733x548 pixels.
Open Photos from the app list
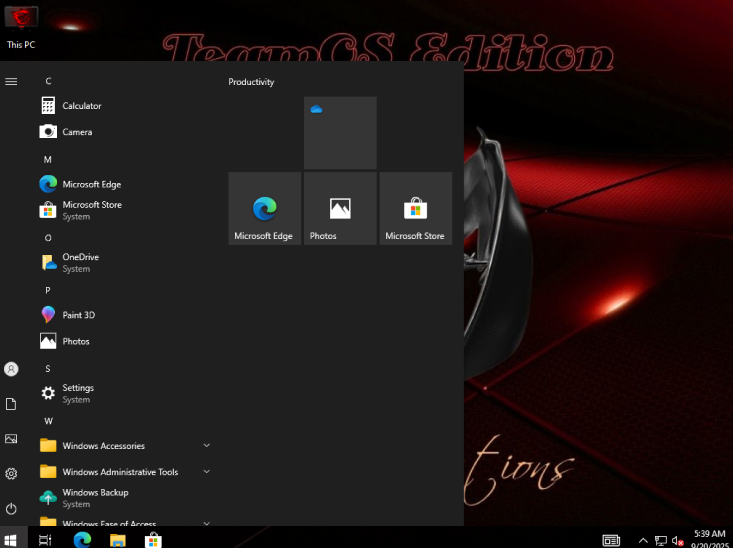point(125,341)
